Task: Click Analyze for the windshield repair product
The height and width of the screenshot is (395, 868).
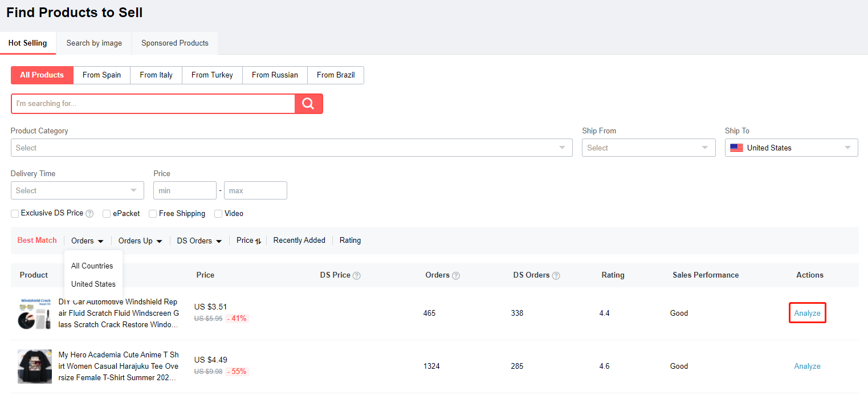Action: point(807,313)
